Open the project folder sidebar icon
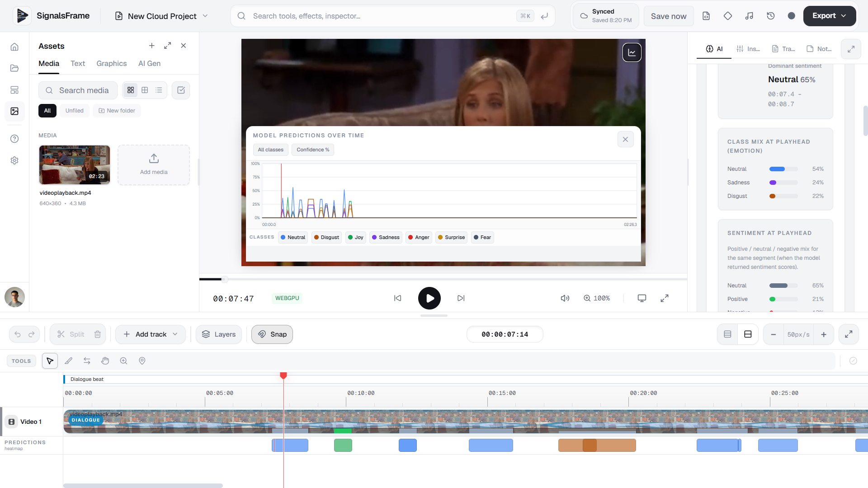 pyautogui.click(x=14, y=68)
